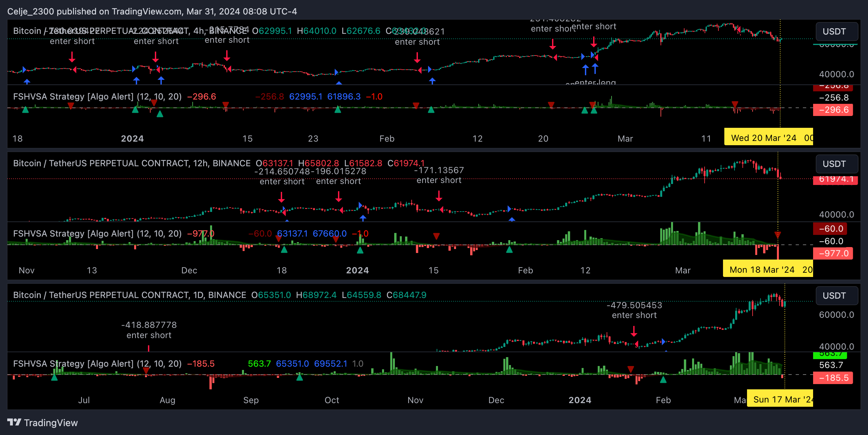Click the FSHVSA Strategy legend in the 12h pane
This screenshot has width=868, height=435.
[x=97, y=233]
